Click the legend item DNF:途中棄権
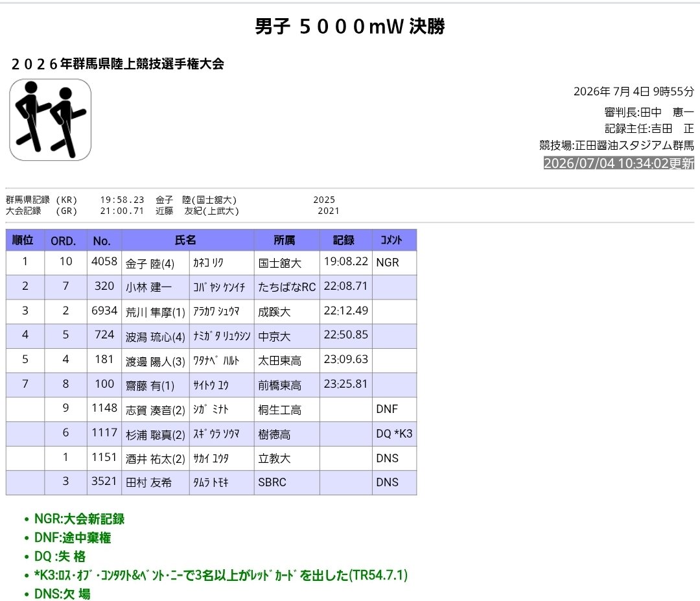The image size is (700, 601). click(x=73, y=537)
